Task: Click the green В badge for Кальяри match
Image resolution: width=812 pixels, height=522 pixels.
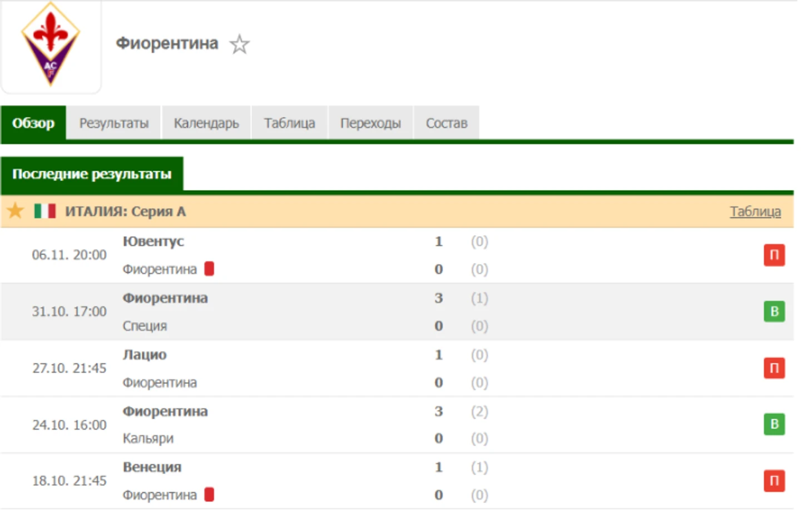Action: (x=774, y=424)
